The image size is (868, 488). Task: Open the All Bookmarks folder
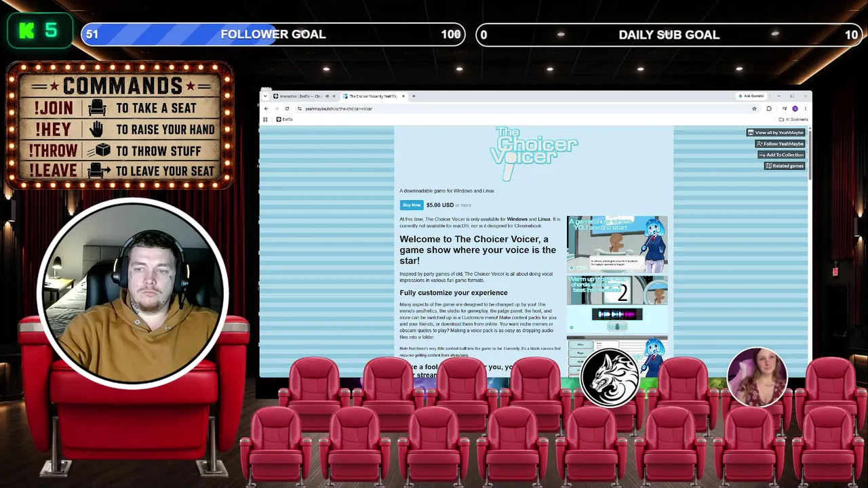pyautogui.click(x=793, y=119)
